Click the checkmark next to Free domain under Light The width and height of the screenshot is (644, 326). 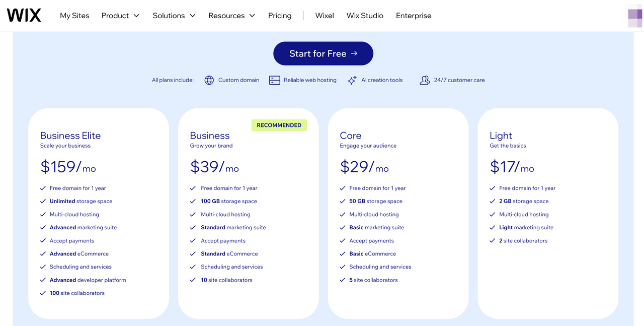pos(492,188)
